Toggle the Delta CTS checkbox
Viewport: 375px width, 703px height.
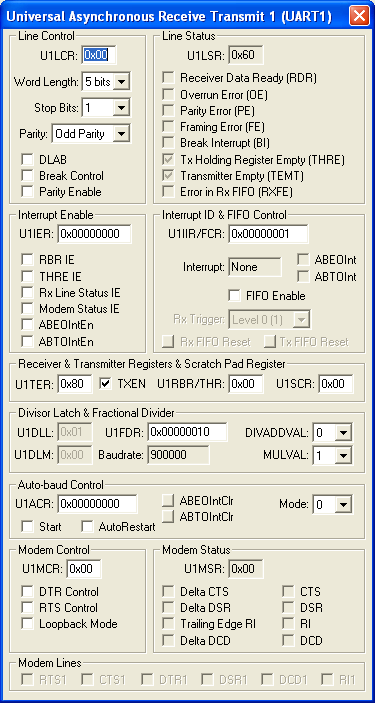point(169,591)
